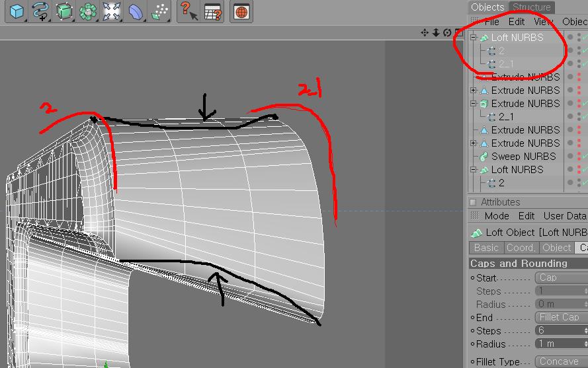Open the Object Manager Edit menu

517,22
